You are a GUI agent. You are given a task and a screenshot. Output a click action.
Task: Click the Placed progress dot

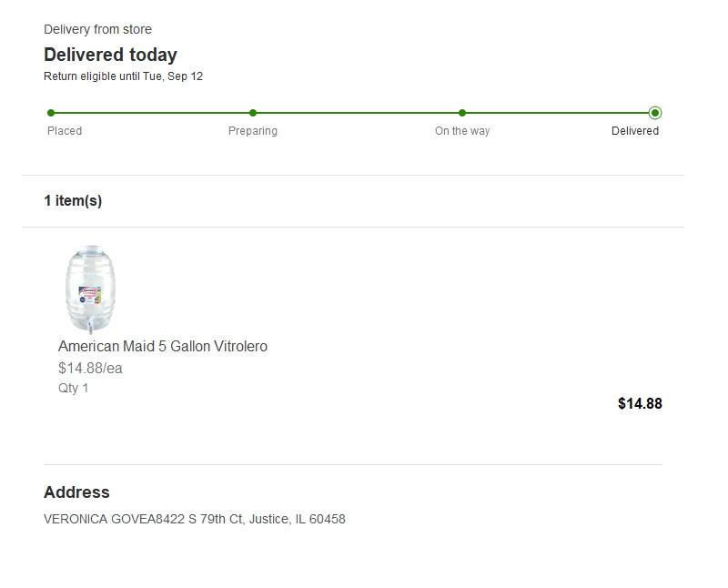51,113
